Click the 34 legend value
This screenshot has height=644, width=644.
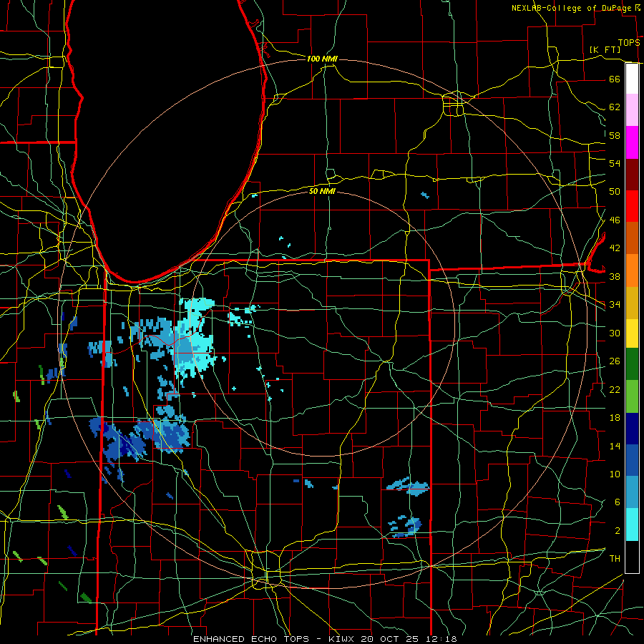[x=615, y=305]
